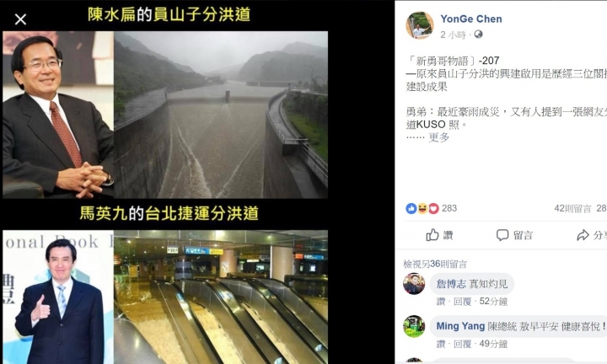Click the red heart reaction icon
This screenshot has height=364, width=607.
(x=433, y=208)
